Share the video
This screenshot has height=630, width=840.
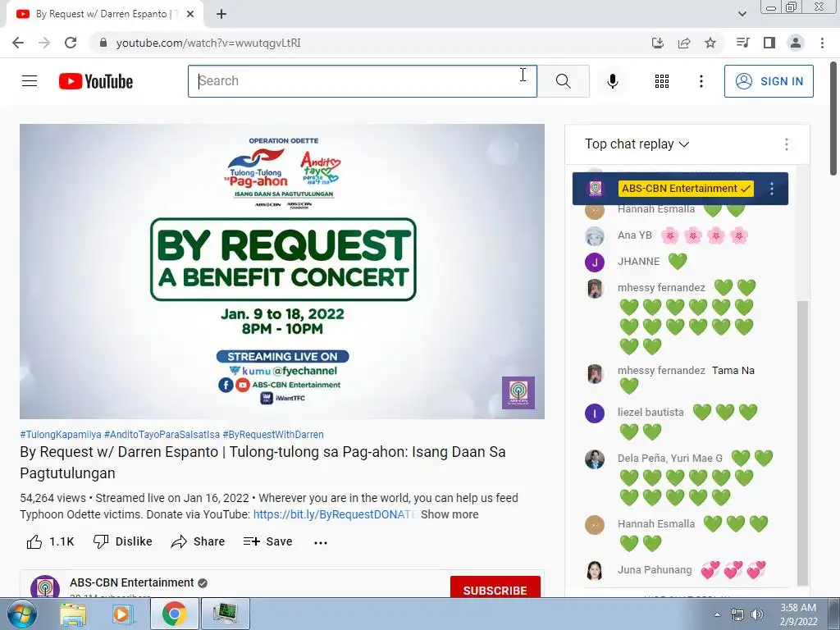click(x=198, y=541)
